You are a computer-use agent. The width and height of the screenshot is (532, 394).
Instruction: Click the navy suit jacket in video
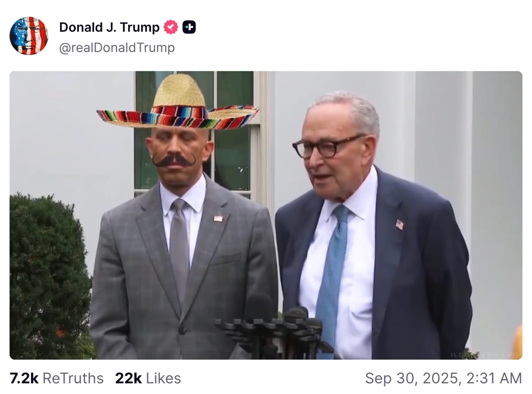tap(426, 275)
